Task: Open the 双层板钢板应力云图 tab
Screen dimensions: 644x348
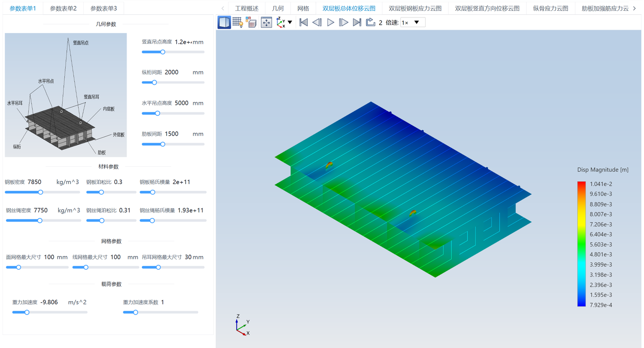Action: [415, 8]
